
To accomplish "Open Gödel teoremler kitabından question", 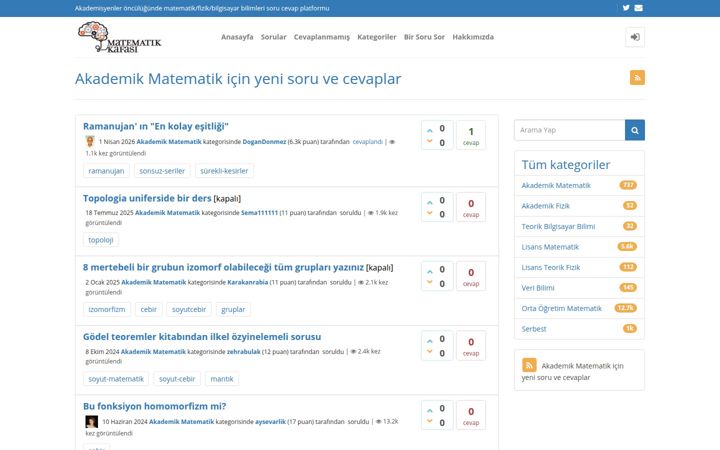I will point(202,337).
